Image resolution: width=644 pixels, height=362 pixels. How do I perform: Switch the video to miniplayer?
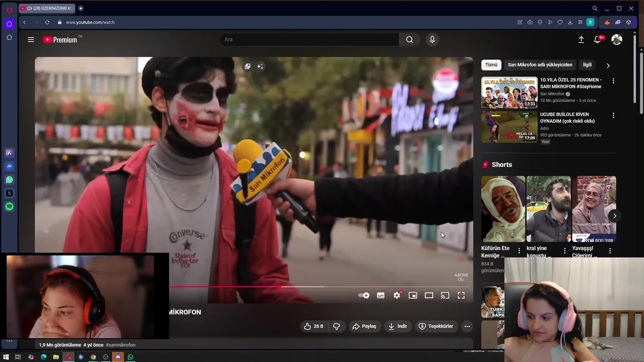coord(413,296)
